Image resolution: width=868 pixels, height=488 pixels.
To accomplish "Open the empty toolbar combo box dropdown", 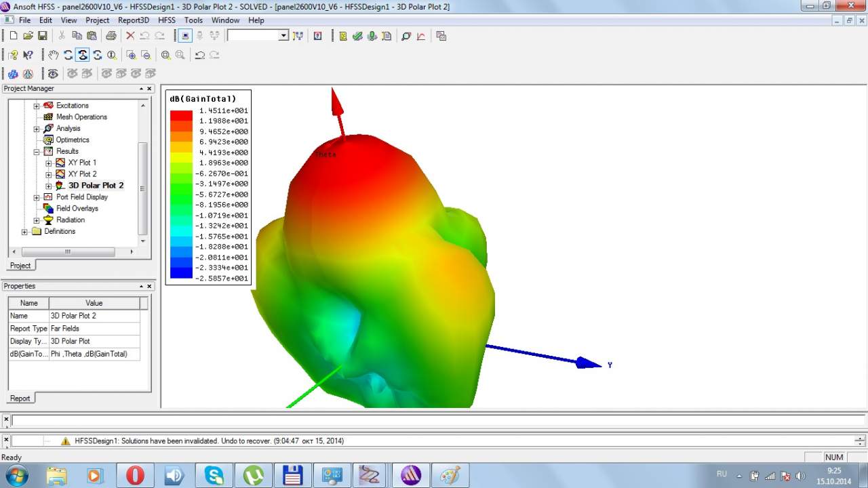I will pyautogui.click(x=283, y=36).
